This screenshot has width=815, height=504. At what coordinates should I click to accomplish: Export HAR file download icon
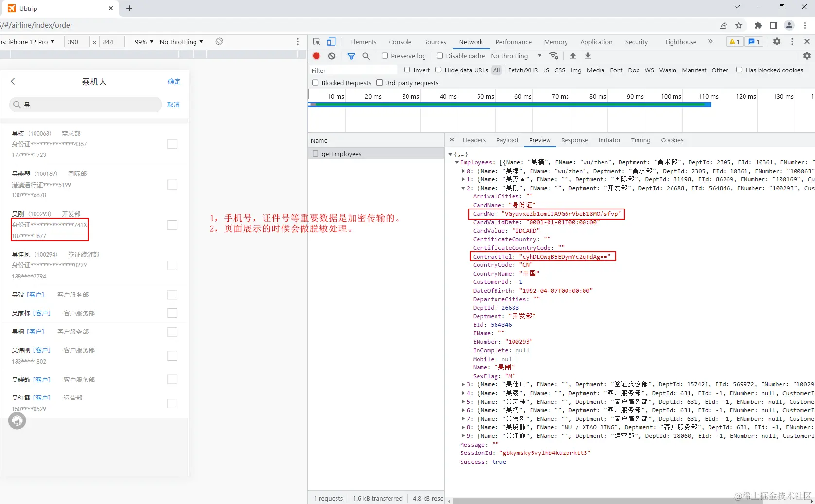pyautogui.click(x=588, y=56)
